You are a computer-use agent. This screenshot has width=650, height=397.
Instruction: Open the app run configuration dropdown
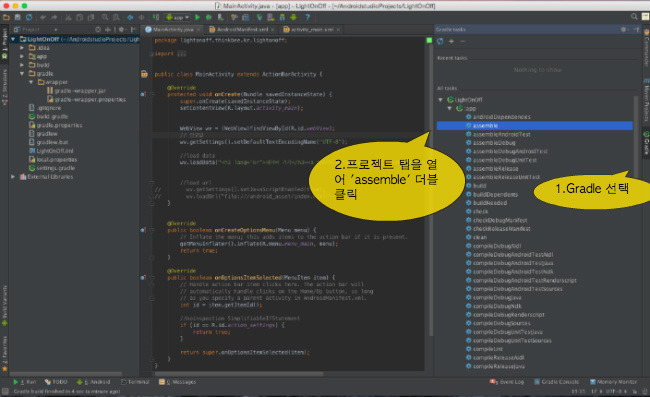pos(178,17)
